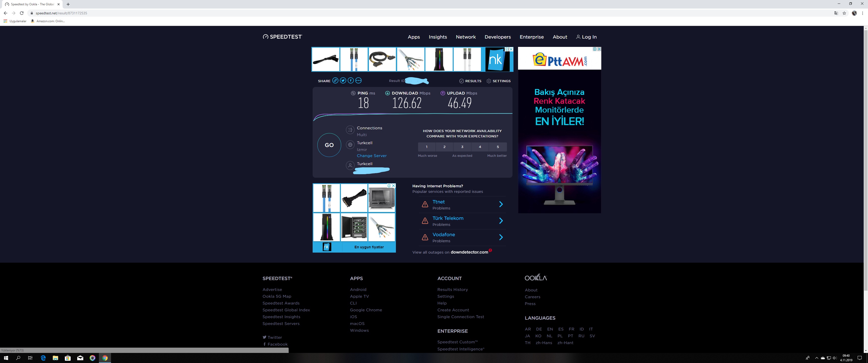The width and height of the screenshot is (868, 363).
Task: Click the Twitter footer link
Action: coord(272,337)
